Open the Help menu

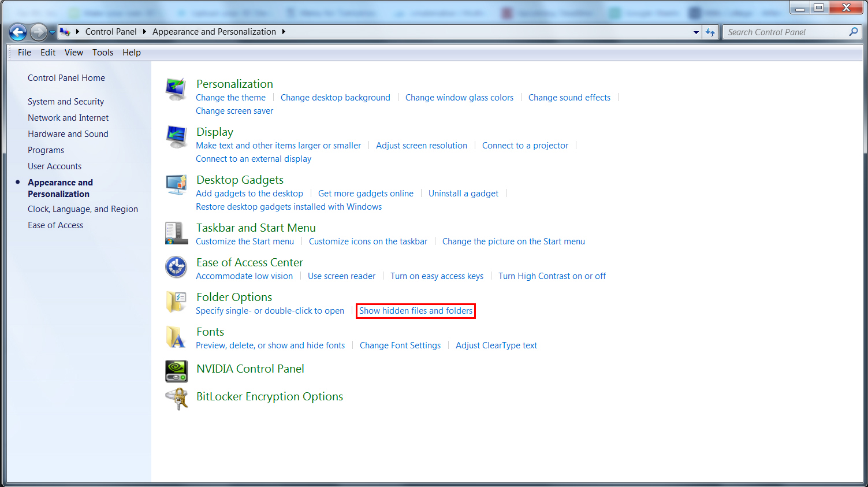(x=132, y=53)
